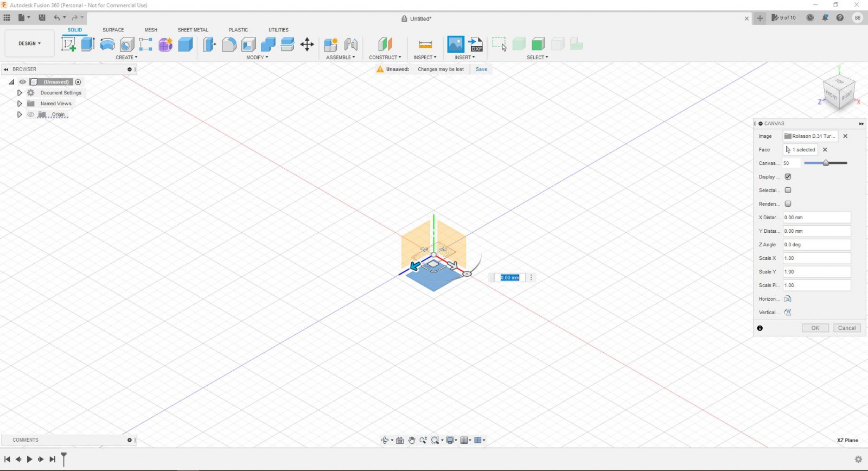Select the Fillet tool
The width and height of the screenshot is (868, 471).
[229, 44]
